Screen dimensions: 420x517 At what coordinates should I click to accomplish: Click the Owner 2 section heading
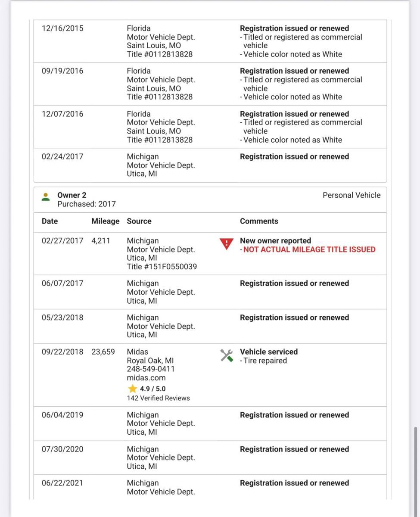coord(72,195)
